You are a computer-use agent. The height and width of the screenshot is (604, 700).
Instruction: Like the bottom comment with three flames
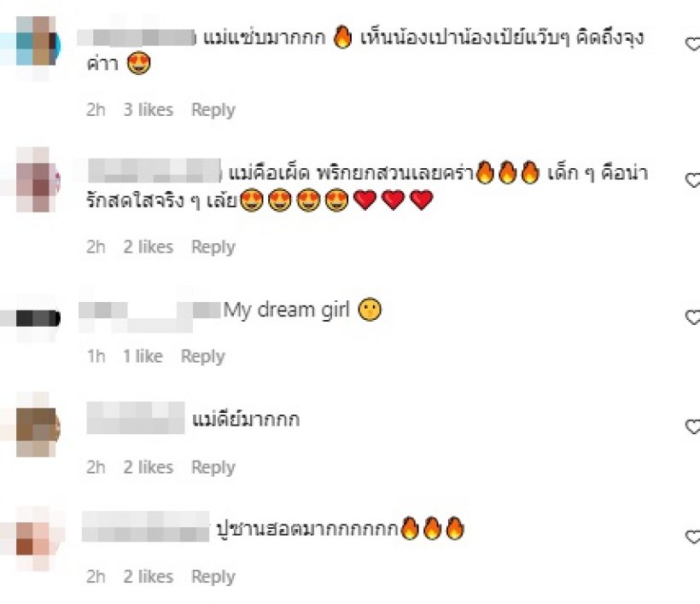point(693,537)
